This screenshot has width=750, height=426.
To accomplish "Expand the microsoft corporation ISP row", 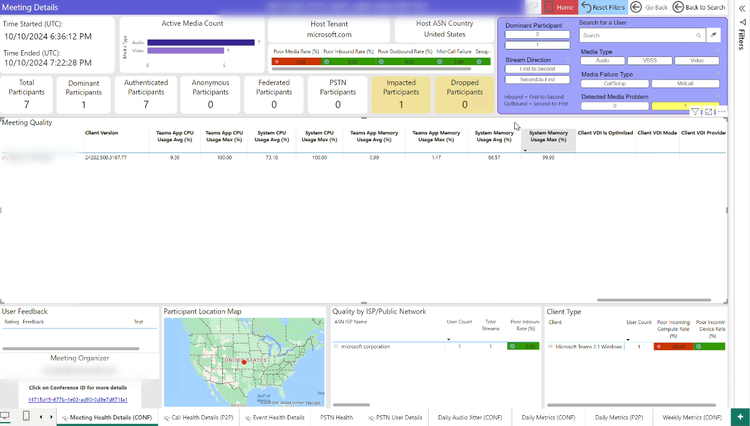I will coord(335,346).
